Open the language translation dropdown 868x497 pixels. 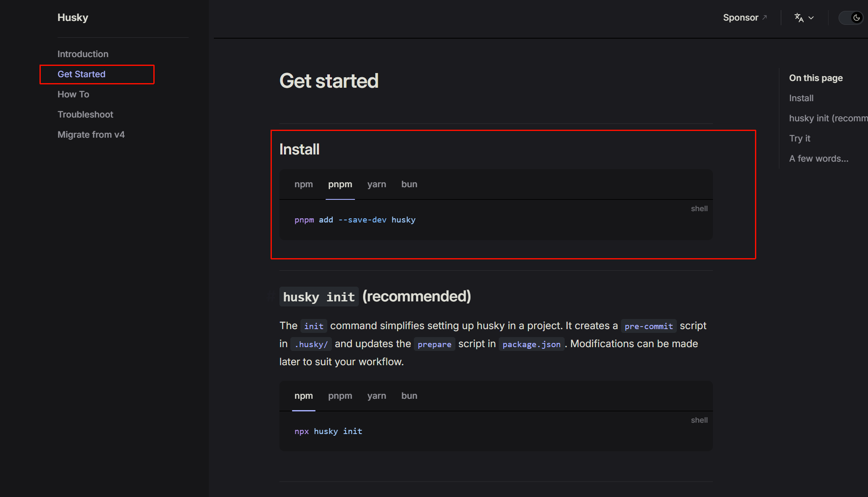click(x=811, y=18)
